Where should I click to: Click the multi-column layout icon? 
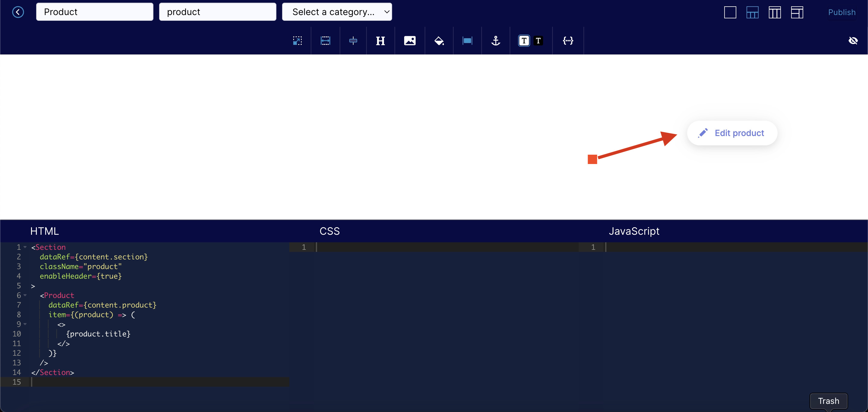pos(774,12)
